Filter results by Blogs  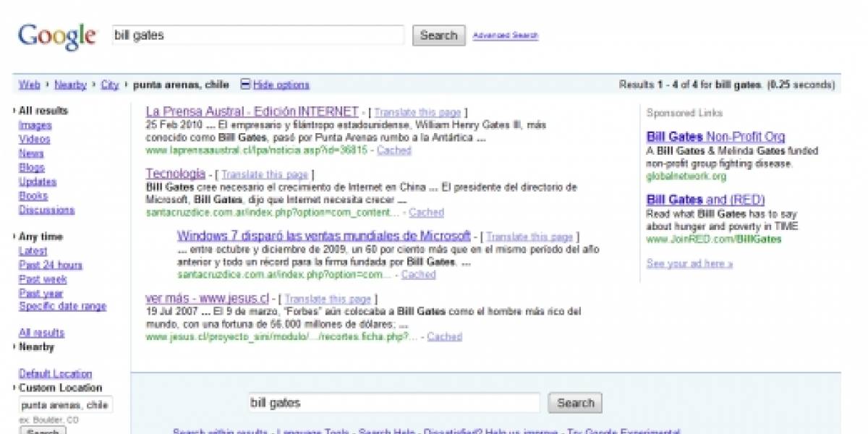pos(31,167)
